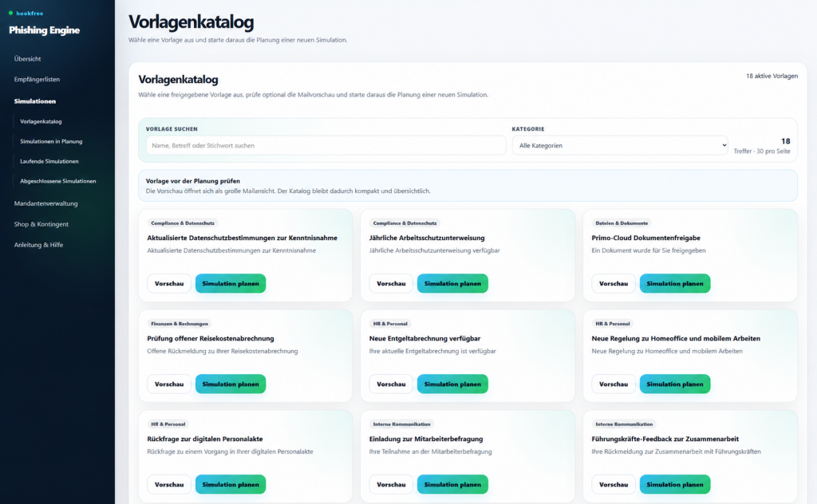The width and height of the screenshot is (817, 504).
Task: Preview Einladung zur Mitarbeiterbefragung template
Action: (391, 484)
